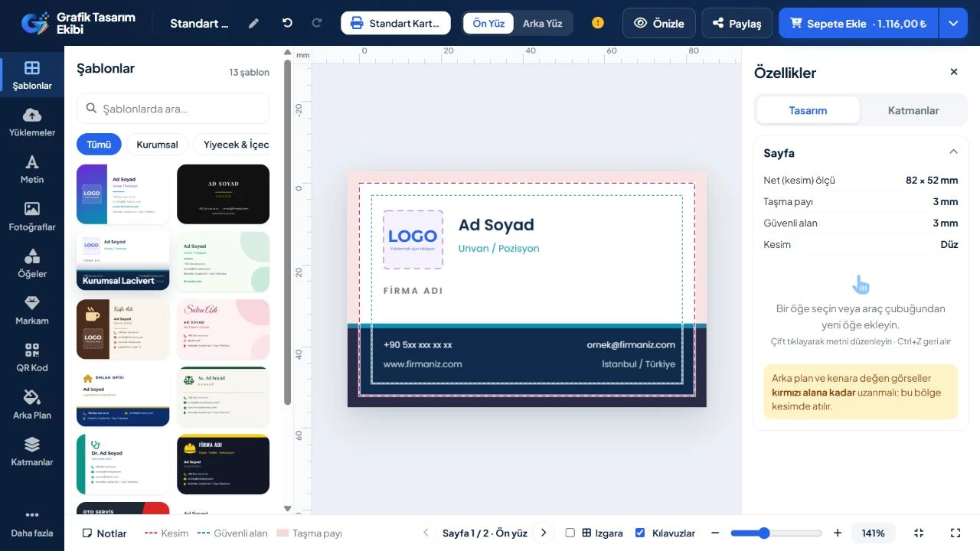Open the Standart Kart product selector
Screen dimensions: 980x551
click(396, 23)
